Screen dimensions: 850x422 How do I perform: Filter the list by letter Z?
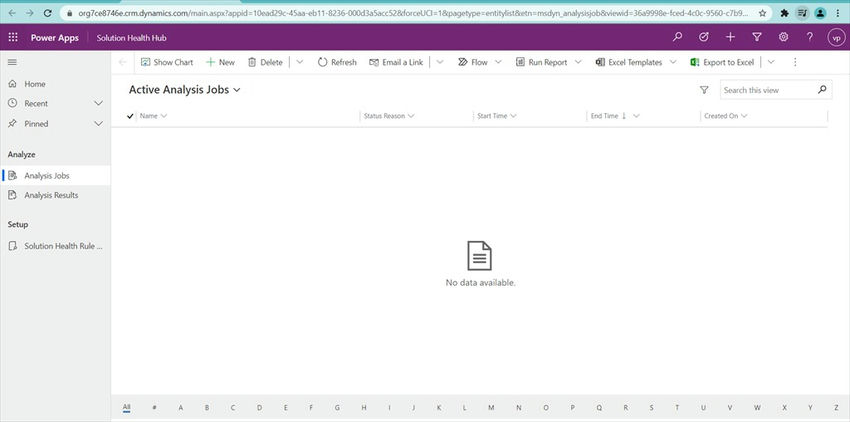tap(836, 407)
